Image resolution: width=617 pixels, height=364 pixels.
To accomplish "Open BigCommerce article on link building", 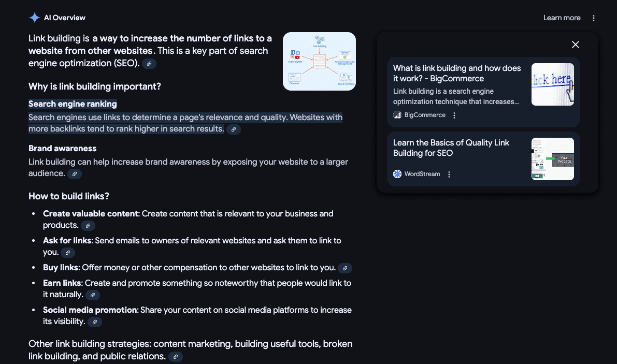I will (x=457, y=74).
